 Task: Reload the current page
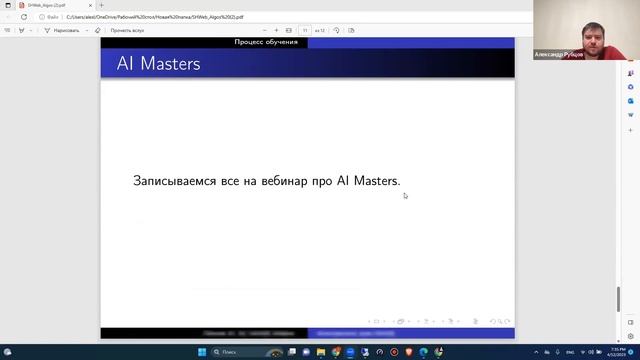(x=24, y=17)
